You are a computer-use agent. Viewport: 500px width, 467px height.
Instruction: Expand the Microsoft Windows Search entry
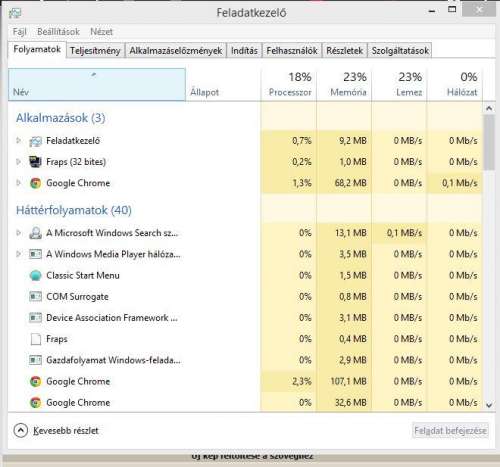[x=19, y=233]
